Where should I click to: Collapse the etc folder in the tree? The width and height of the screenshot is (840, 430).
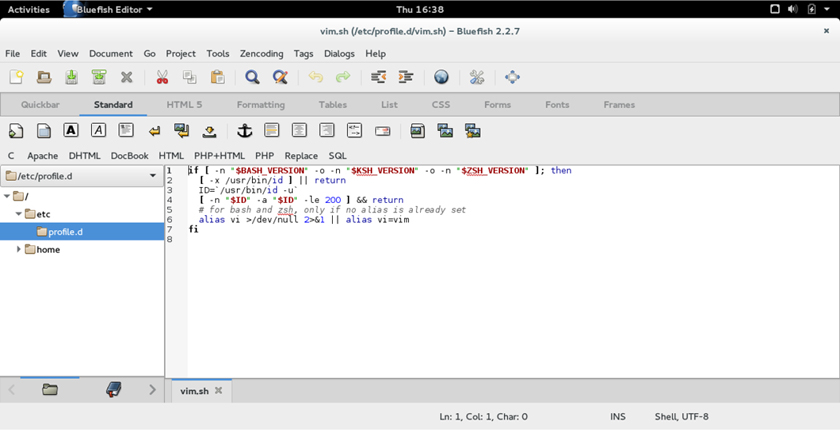[x=19, y=214]
